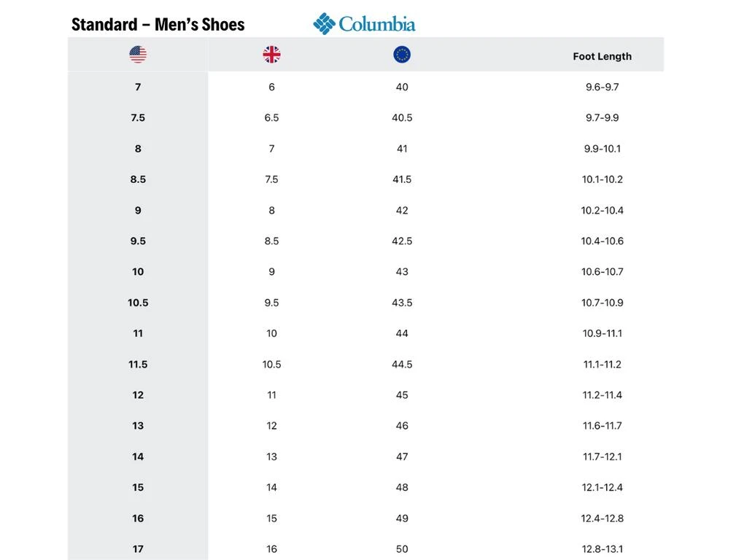747x560 pixels.
Task: Select EU size 43.5 cell
Action: pos(402,303)
